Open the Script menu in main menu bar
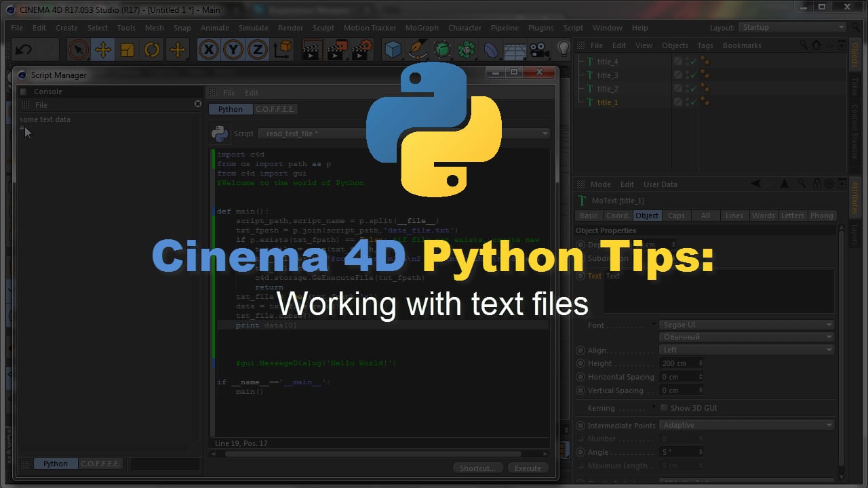The height and width of the screenshot is (488, 868). click(573, 28)
